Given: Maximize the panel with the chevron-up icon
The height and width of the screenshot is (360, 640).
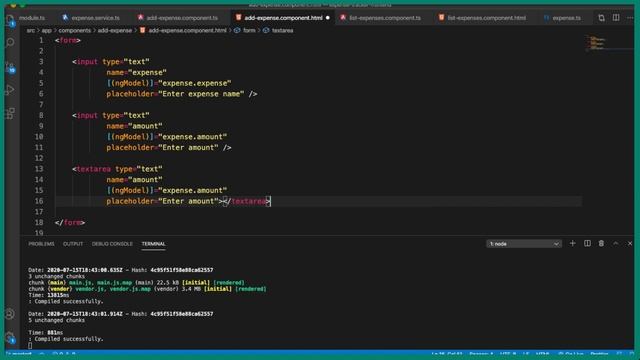Looking at the screenshot, I should [616, 243].
